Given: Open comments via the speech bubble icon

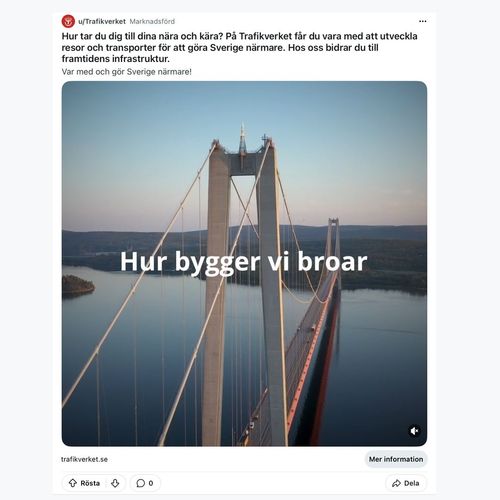Looking at the screenshot, I should point(141,483).
